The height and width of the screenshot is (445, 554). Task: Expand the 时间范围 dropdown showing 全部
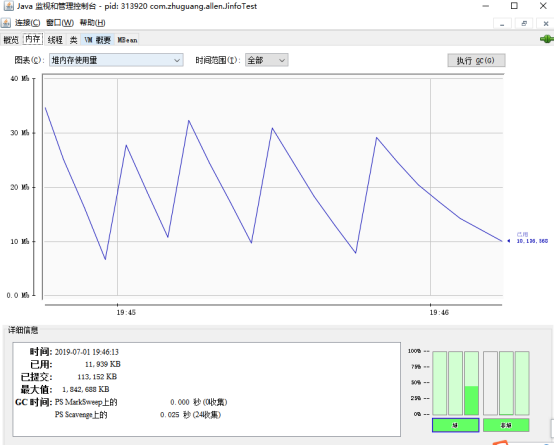267,60
